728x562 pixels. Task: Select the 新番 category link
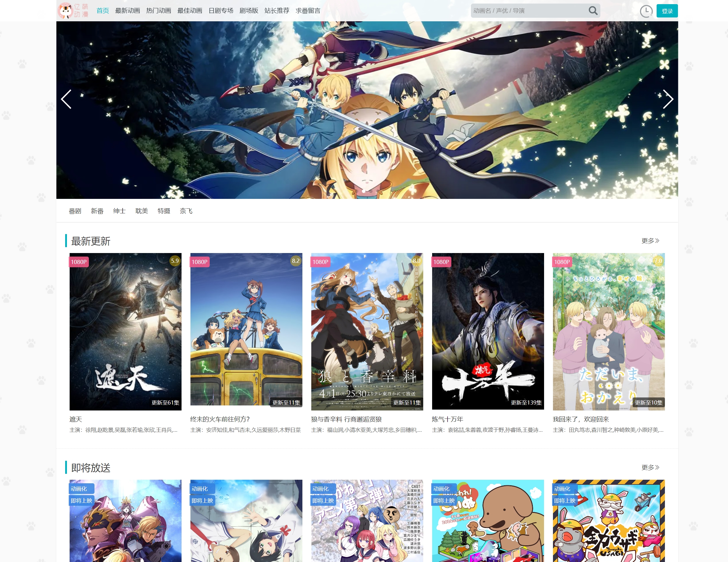pyautogui.click(x=97, y=211)
